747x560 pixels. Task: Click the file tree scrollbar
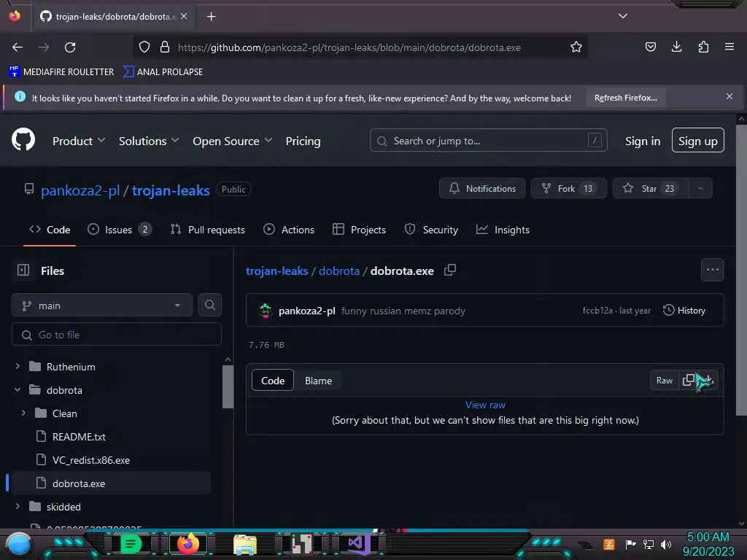228,386
